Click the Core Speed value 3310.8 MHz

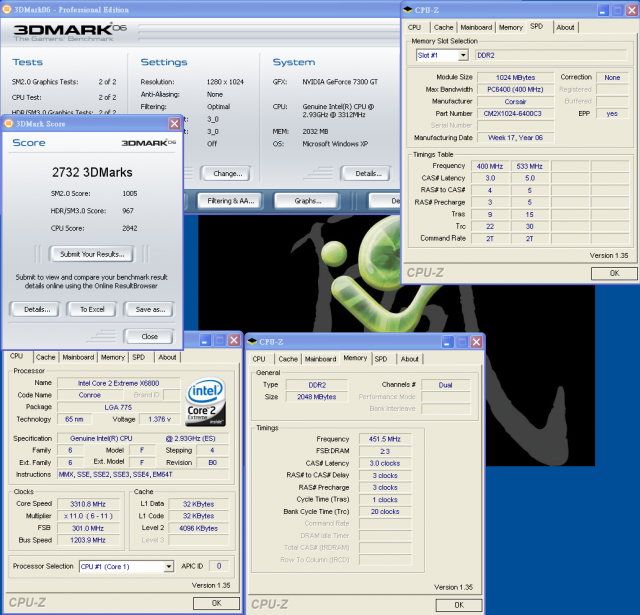click(x=88, y=504)
